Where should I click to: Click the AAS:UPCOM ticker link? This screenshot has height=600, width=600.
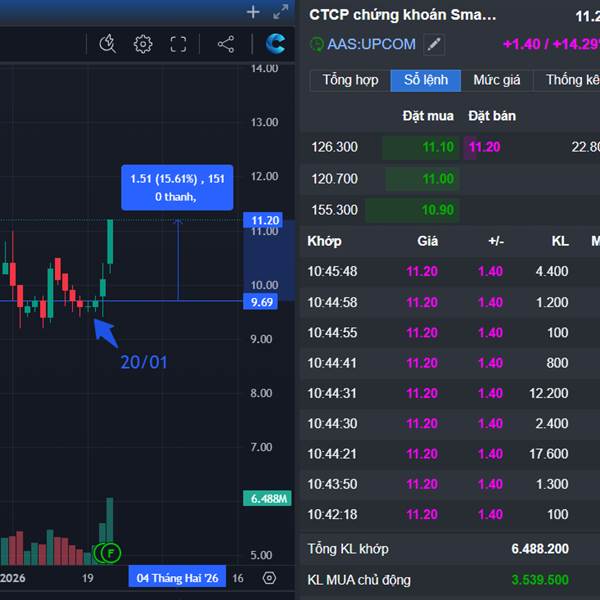coord(370,44)
